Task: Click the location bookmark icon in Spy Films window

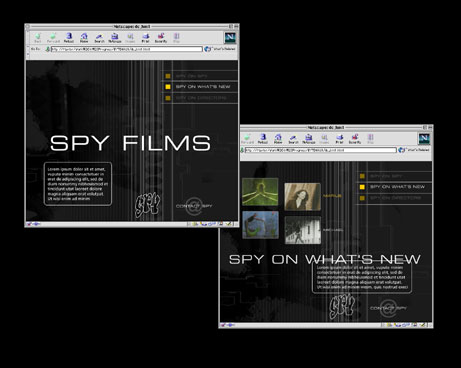Action: point(47,49)
